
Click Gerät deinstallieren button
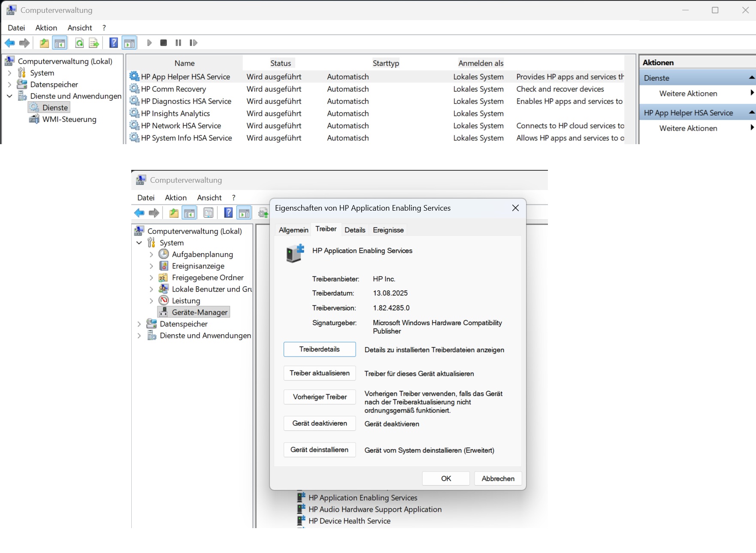click(320, 450)
